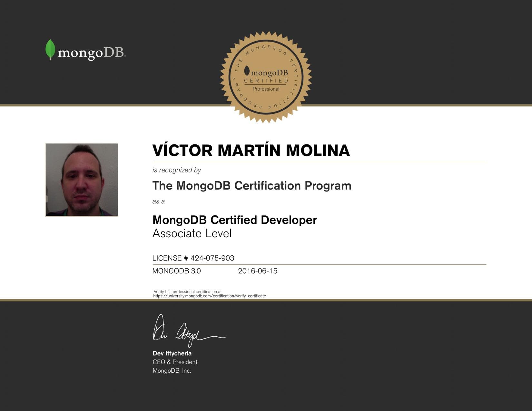The height and width of the screenshot is (411, 532).
Task: Click the certificate holder's portrait photo
Action: pyautogui.click(x=82, y=180)
